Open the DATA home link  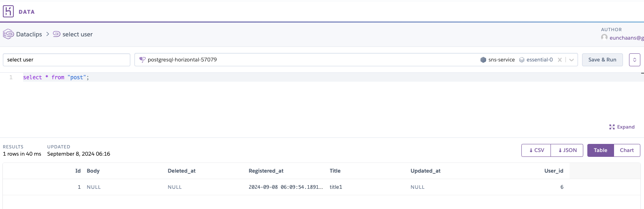(x=27, y=12)
